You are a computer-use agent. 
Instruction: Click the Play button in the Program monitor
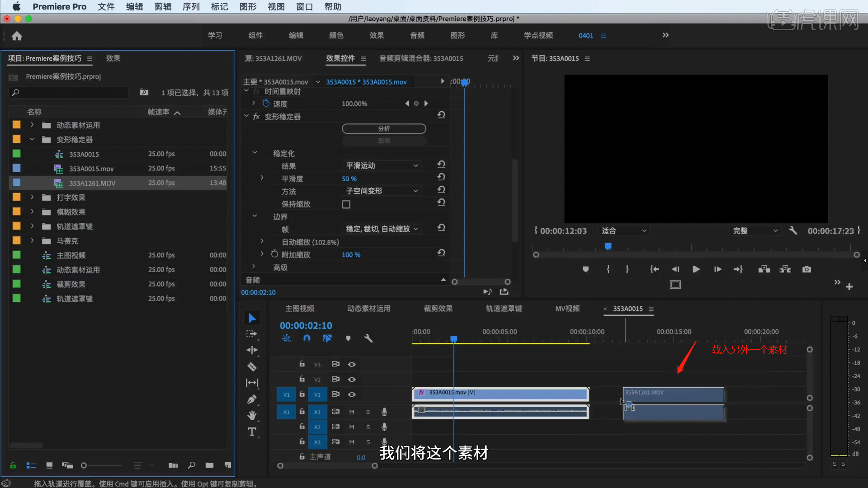696,269
